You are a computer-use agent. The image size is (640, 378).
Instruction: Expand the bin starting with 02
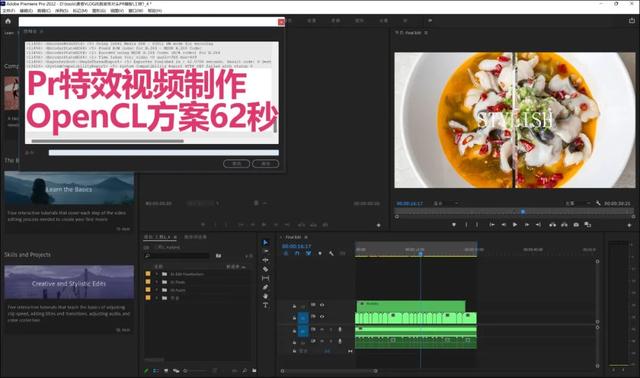(157, 282)
